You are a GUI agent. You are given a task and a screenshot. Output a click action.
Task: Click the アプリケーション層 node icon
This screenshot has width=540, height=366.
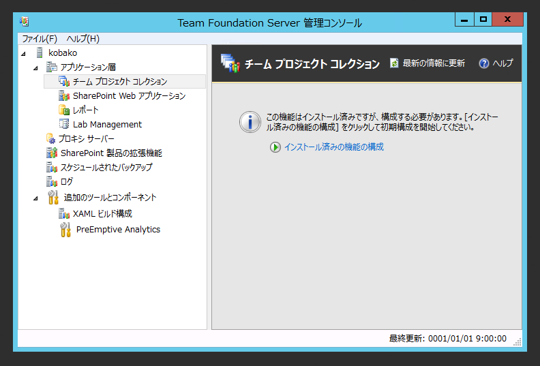[x=52, y=67]
